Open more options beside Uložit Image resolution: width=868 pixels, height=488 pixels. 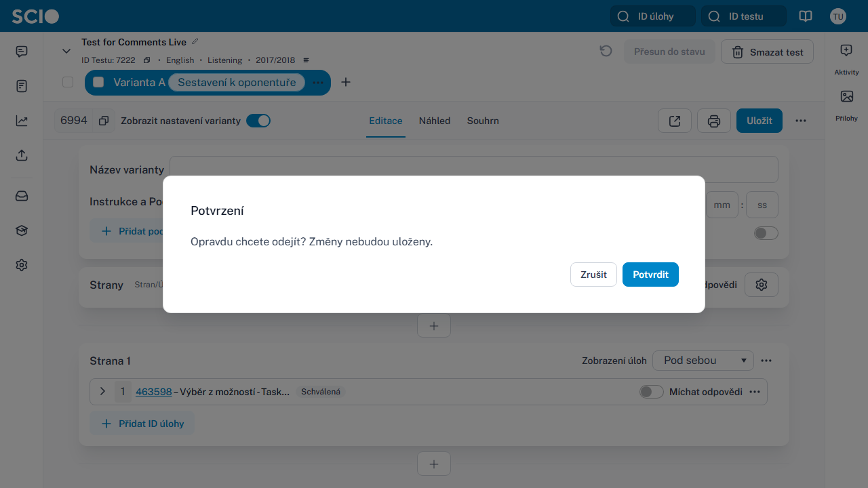(801, 121)
